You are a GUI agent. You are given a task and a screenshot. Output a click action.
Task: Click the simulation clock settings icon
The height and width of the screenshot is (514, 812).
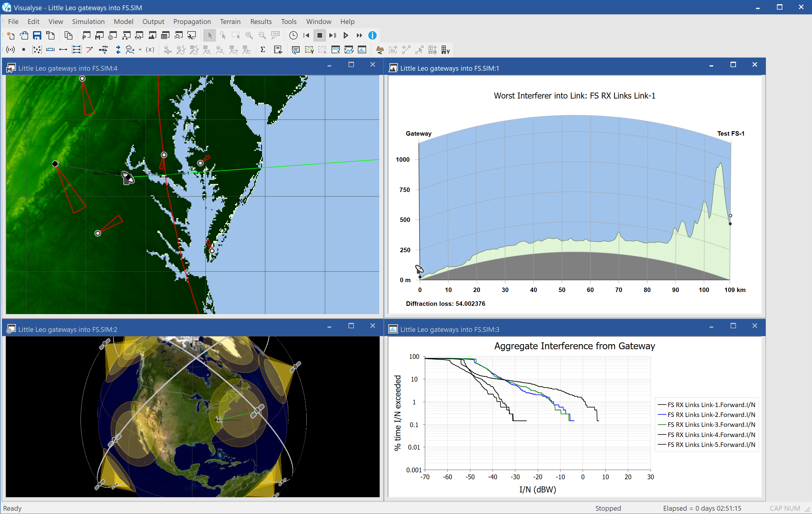click(x=293, y=35)
